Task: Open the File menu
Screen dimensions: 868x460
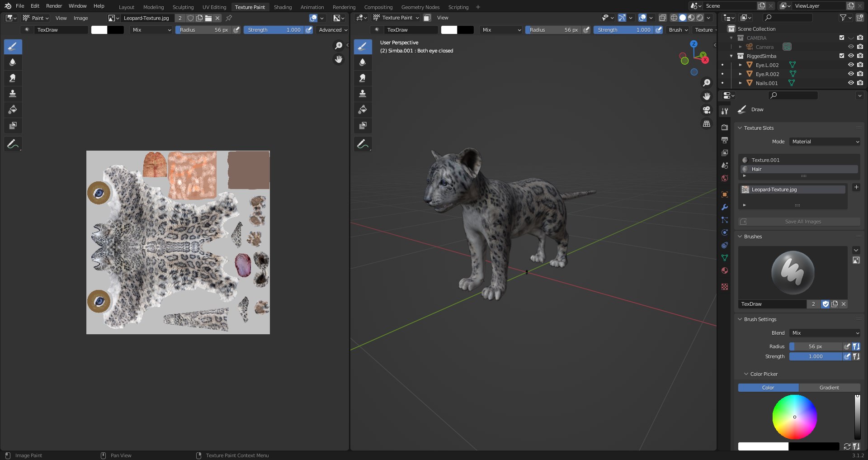Action: (20, 6)
